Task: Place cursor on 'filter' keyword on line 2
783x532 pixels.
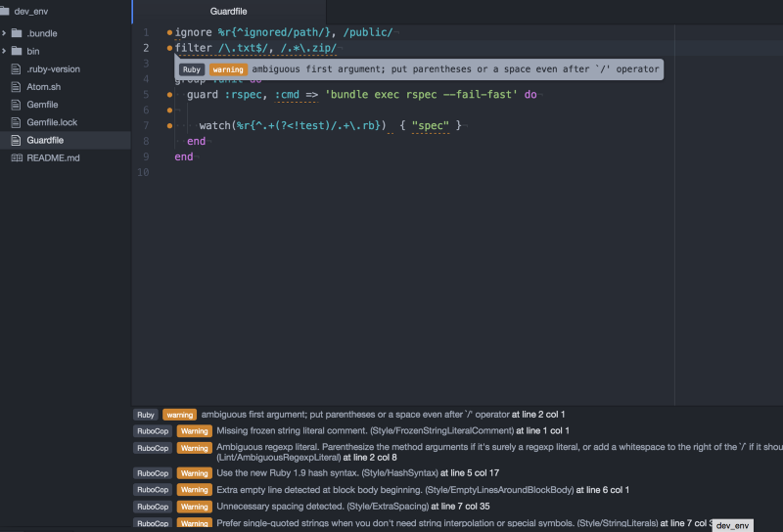Action: pyautogui.click(x=193, y=48)
